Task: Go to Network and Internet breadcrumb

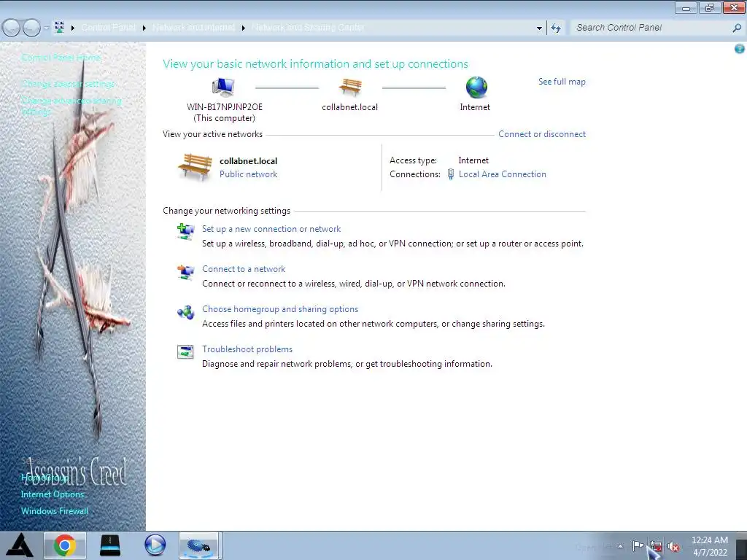Action: (193, 28)
